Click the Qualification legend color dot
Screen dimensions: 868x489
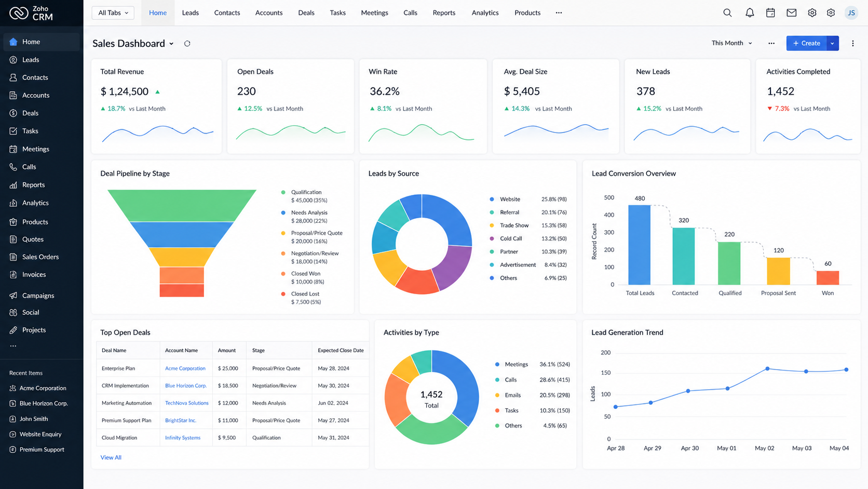coord(283,192)
